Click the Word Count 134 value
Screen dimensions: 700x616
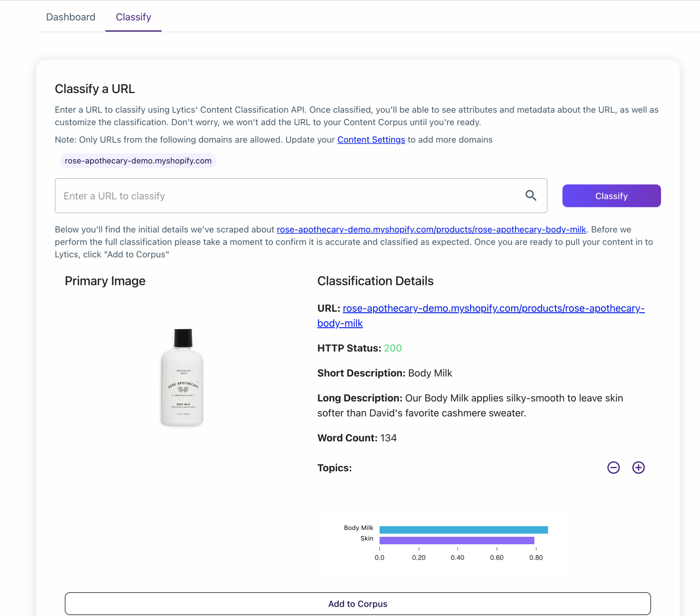(x=388, y=438)
